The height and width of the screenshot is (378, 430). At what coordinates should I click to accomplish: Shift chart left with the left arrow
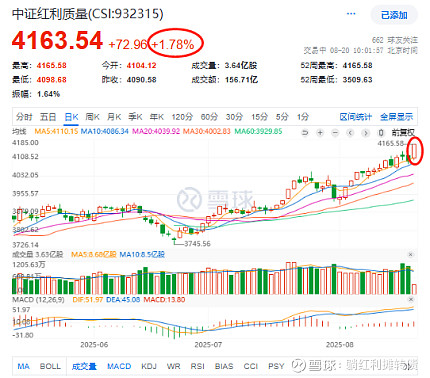350,133
